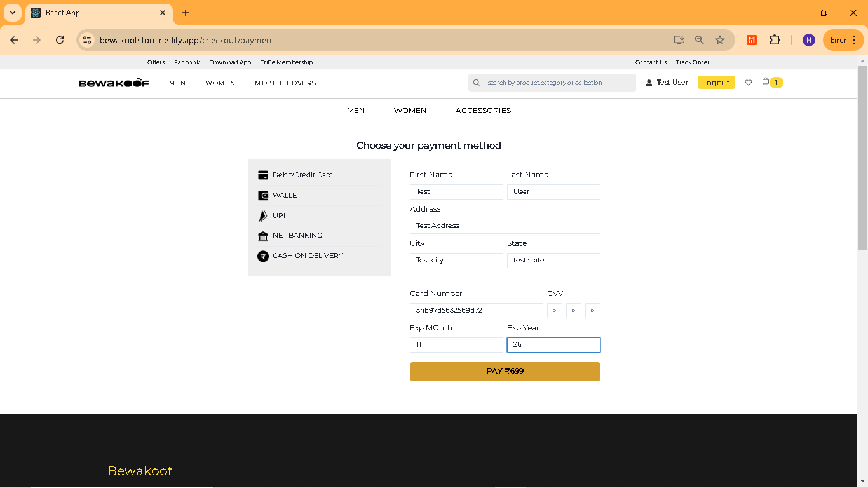Open the Chrome profile avatar H
The width and height of the screenshot is (868, 488).
(x=809, y=40)
